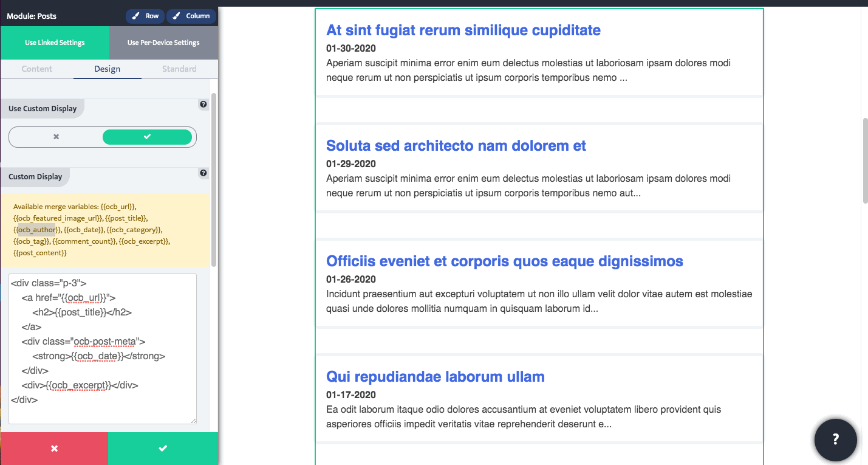
Task: Open Column settings brush button
Action: point(191,16)
